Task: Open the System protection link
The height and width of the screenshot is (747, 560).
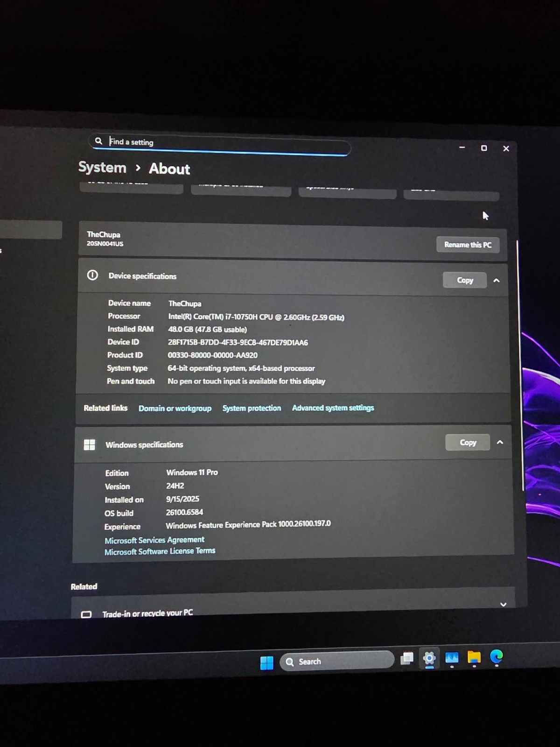Action: 252,408
